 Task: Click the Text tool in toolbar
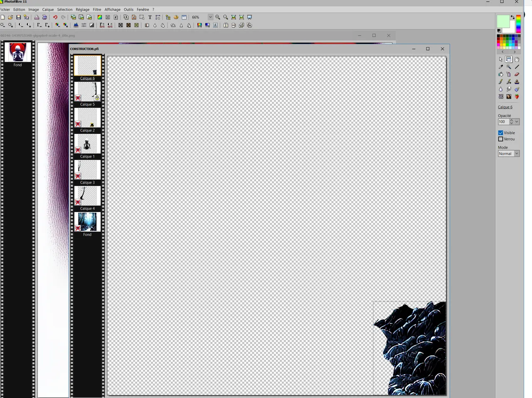pos(150,17)
